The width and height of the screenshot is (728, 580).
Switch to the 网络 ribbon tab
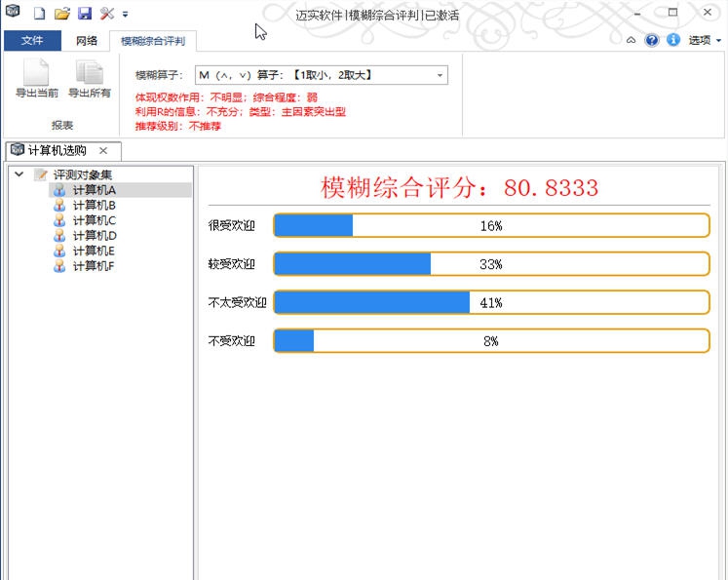pos(87,41)
